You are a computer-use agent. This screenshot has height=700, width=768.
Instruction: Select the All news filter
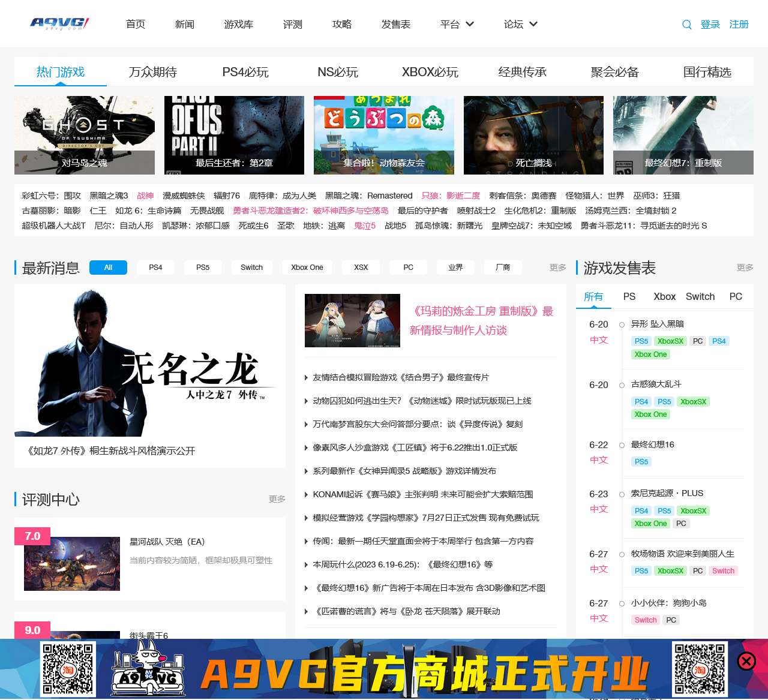tap(108, 268)
